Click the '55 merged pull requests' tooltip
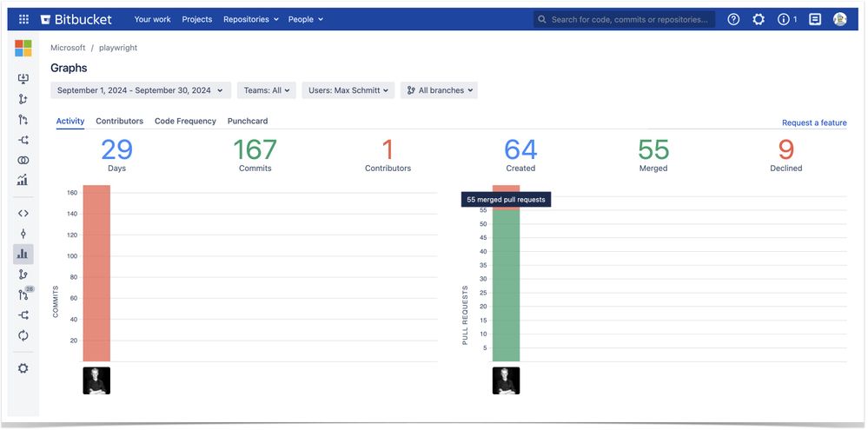This screenshot has height=430, width=868. (506, 200)
